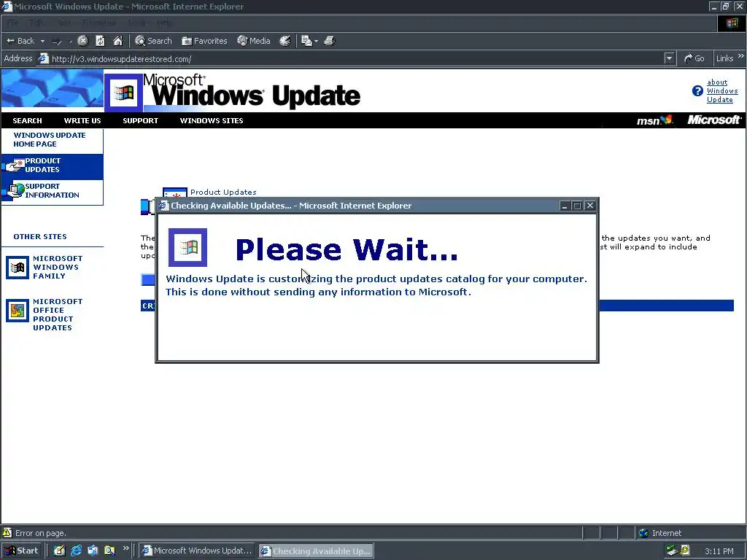Open the Windows Start button

tap(21, 551)
